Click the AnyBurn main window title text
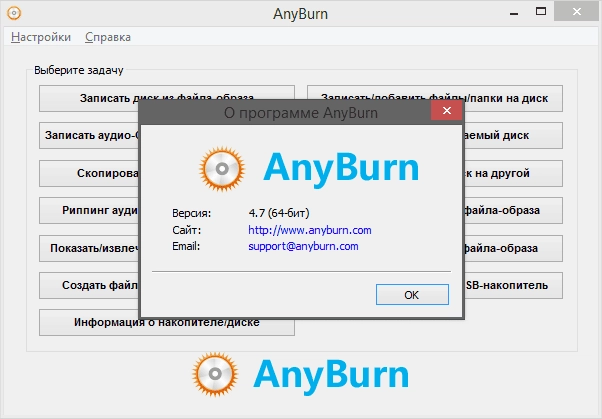Screen dimensions: 602x419 coord(301,14)
